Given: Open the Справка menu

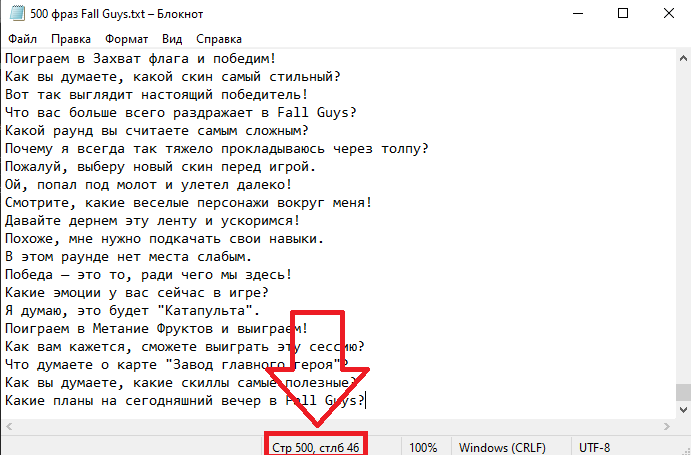Looking at the screenshot, I should [x=218, y=39].
